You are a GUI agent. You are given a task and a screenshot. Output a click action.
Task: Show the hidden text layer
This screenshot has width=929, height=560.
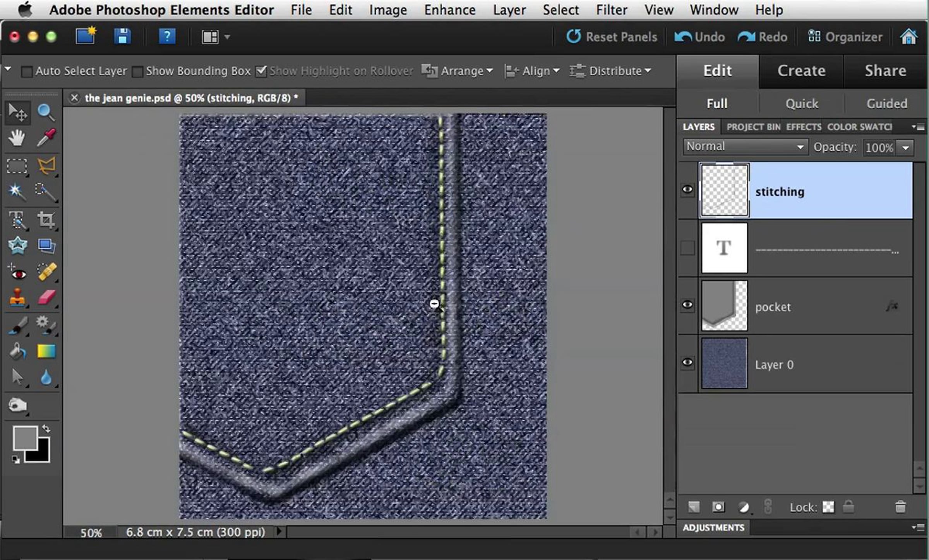[x=687, y=248]
